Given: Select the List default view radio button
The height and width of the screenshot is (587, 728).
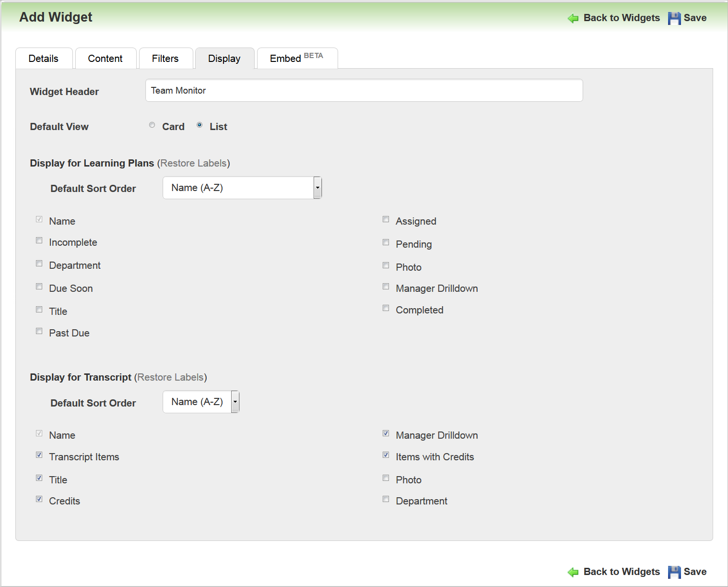Looking at the screenshot, I should tap(200, 125).
